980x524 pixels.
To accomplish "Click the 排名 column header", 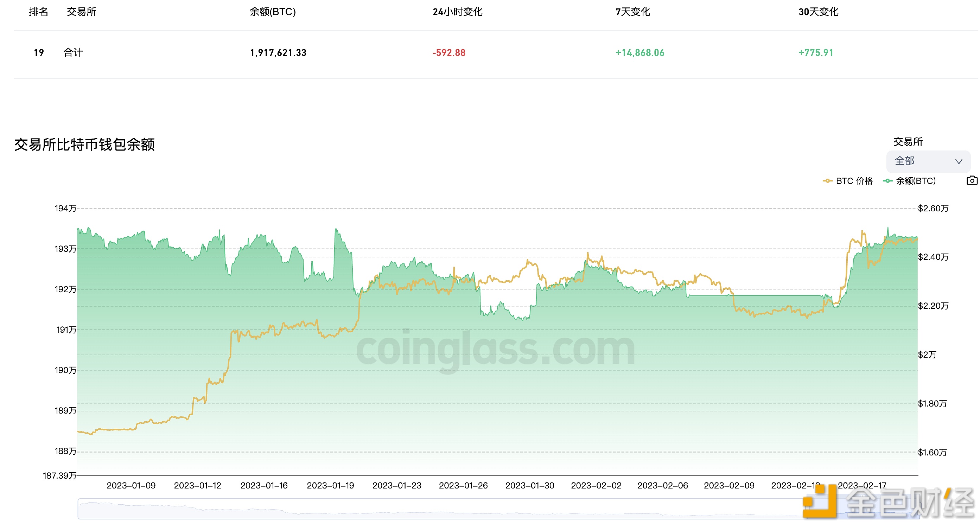I will click(38, 12).
